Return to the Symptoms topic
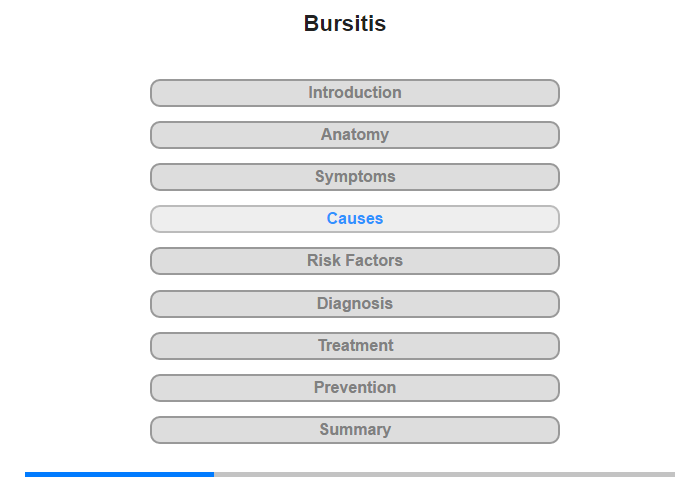Viewport: 700px width, 480px height. pos(355,177)
